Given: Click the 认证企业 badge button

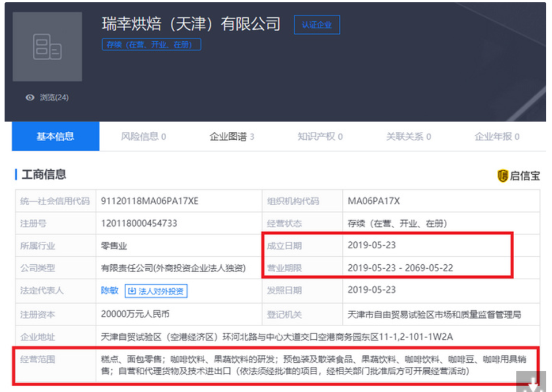Looking at the screenshot, I should (317, 25).
